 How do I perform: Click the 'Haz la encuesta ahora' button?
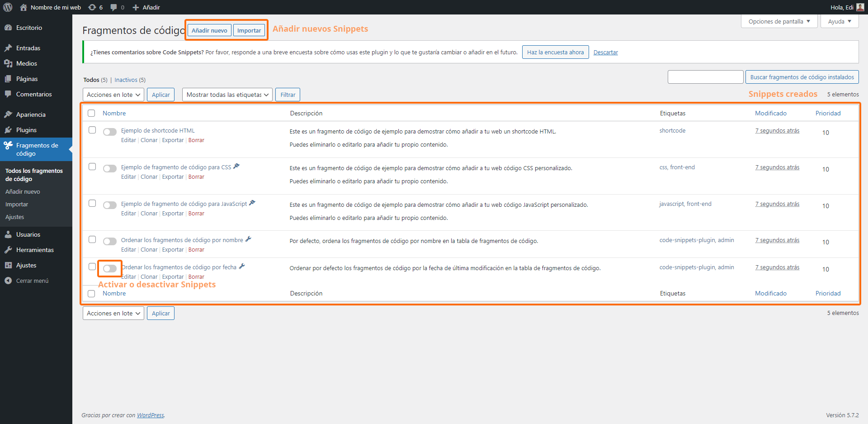coord(555,52)
